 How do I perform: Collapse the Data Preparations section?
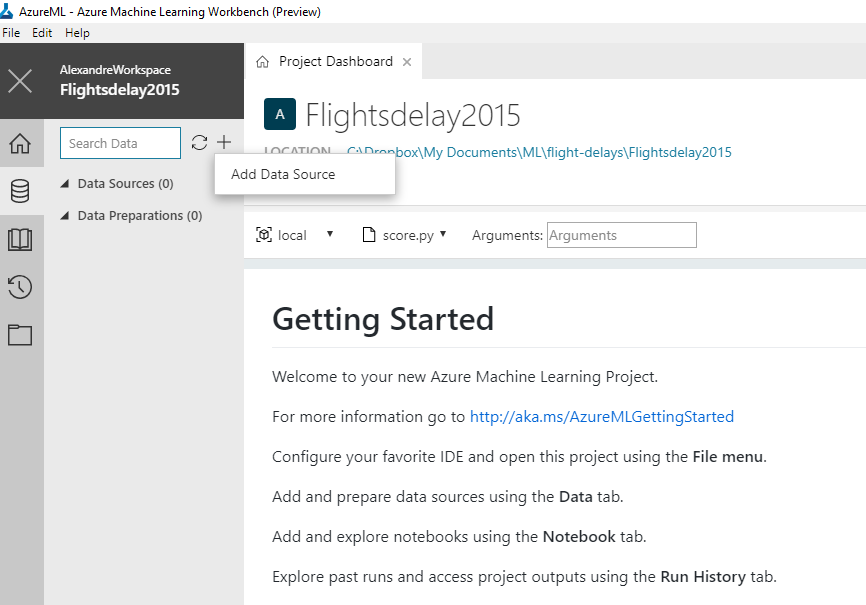(65, 215)
